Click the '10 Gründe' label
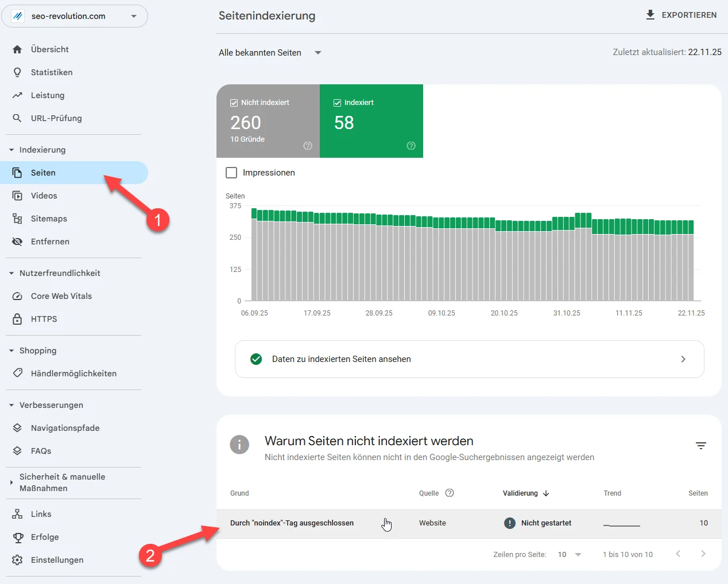 [247, 139]
